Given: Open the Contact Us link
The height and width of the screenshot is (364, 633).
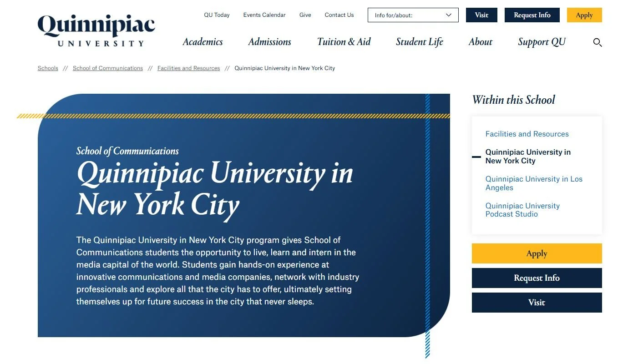Looking at the screenshot, I should coord(339,15).
